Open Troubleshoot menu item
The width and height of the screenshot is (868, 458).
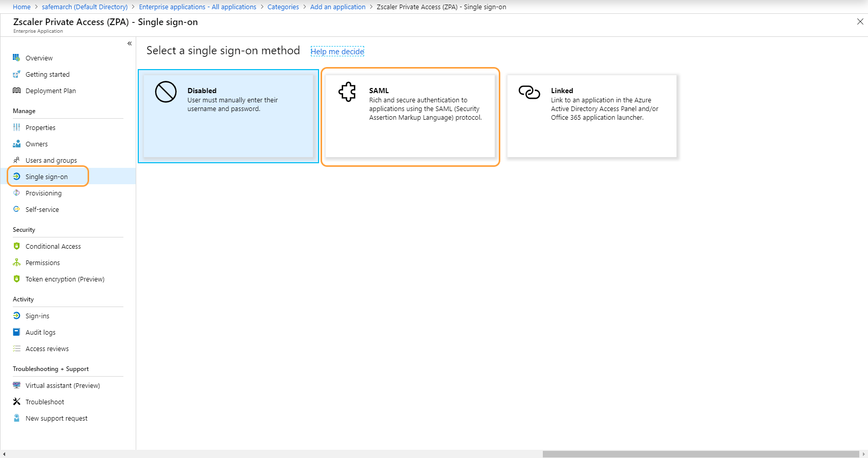[x=45, y=402]
